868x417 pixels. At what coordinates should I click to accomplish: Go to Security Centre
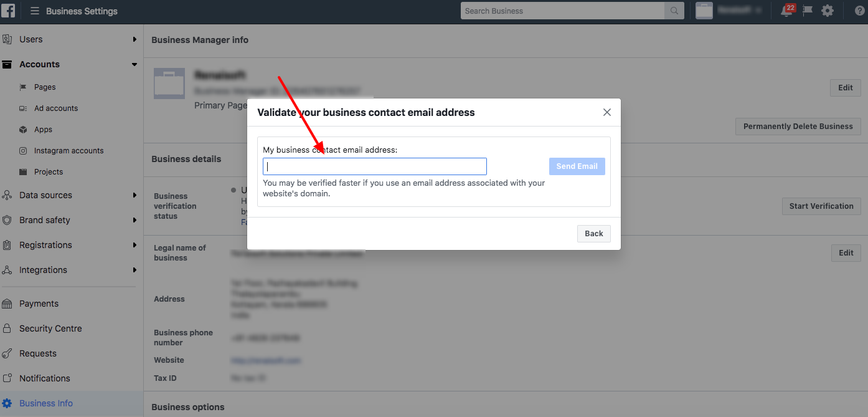click(x=50, y=328)
